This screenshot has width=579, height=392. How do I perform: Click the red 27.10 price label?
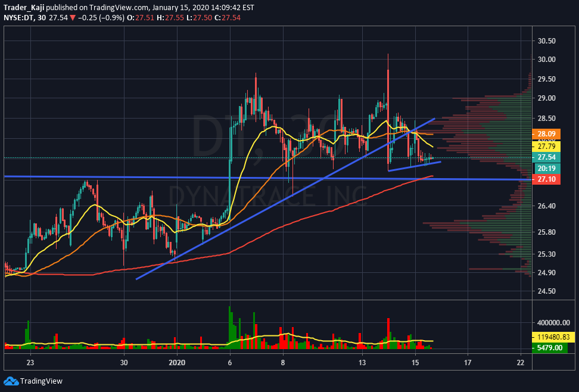(546, 179)
